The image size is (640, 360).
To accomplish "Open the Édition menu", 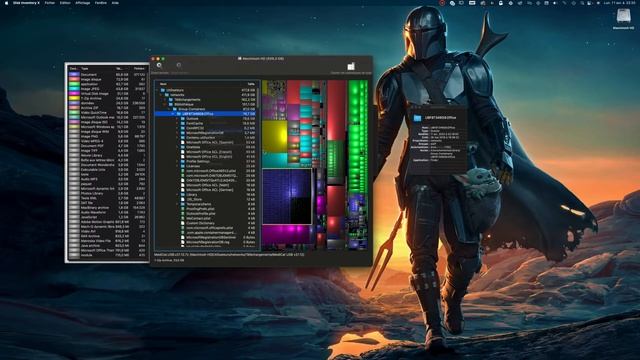I will (65, 3).
